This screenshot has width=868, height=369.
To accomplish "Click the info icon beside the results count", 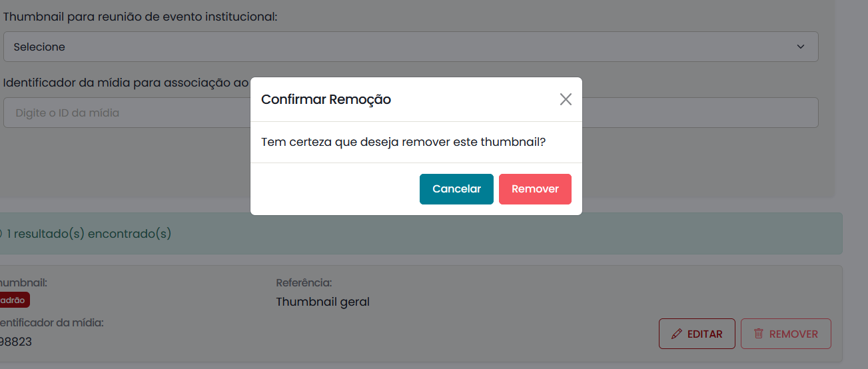I will point(1,234).
